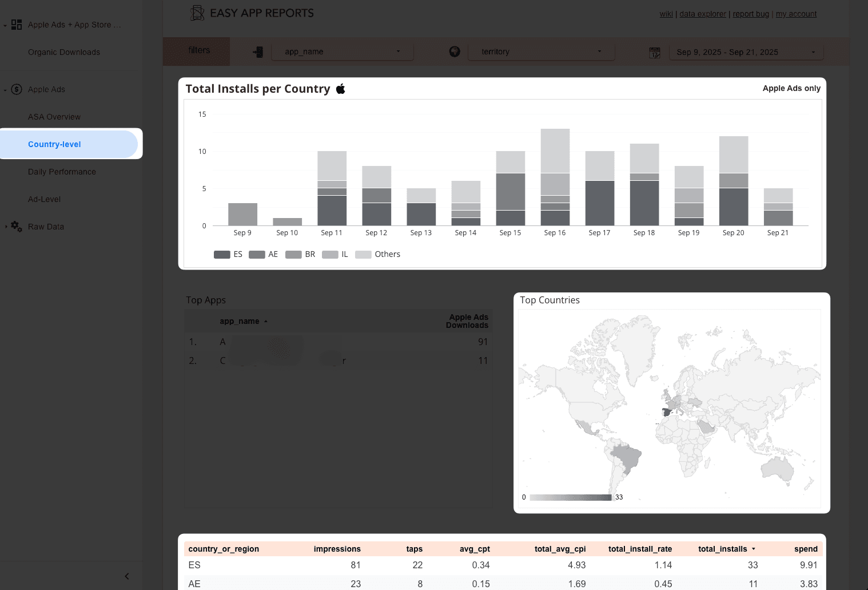Click the Raw Data gears icon

click(17, 227)
